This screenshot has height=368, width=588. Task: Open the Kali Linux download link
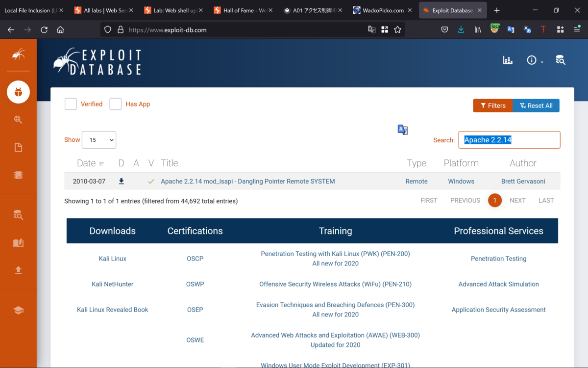[113, 259]
